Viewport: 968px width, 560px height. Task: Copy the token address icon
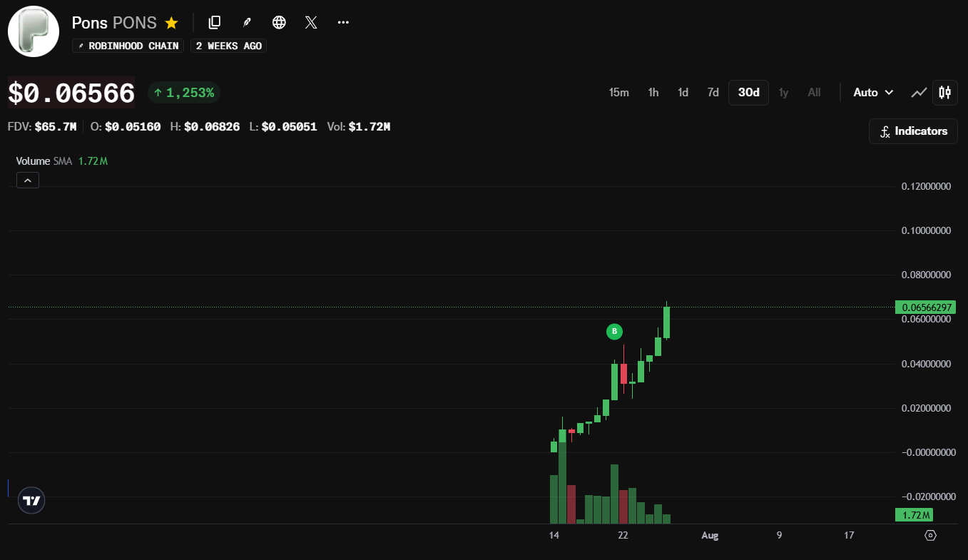(214, 22)
